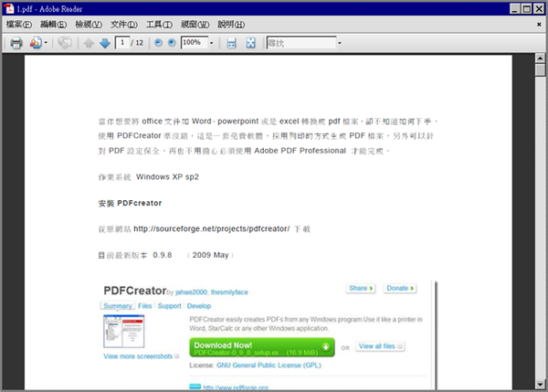Click the '2009 May' date text
548x392 pixels.
pos(210,255)
